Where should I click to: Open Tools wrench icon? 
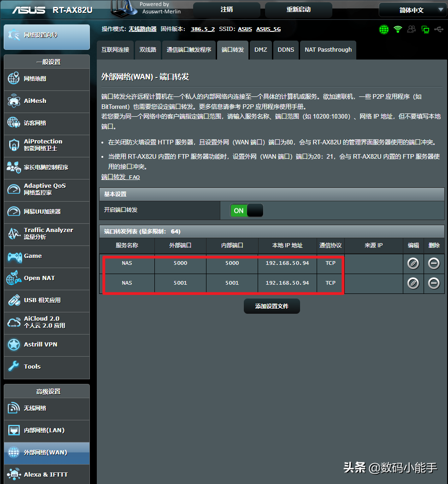pyautogui.click(x=14, y=366)
